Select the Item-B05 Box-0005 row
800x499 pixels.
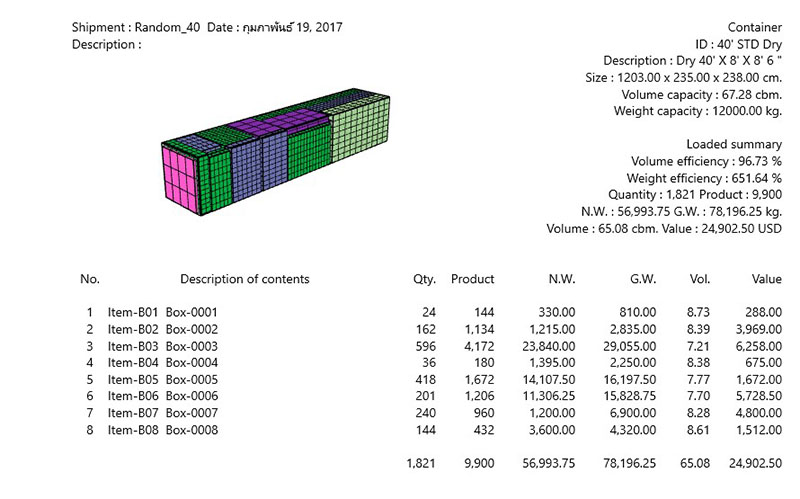pyautogui.click(x=430, y=380)
